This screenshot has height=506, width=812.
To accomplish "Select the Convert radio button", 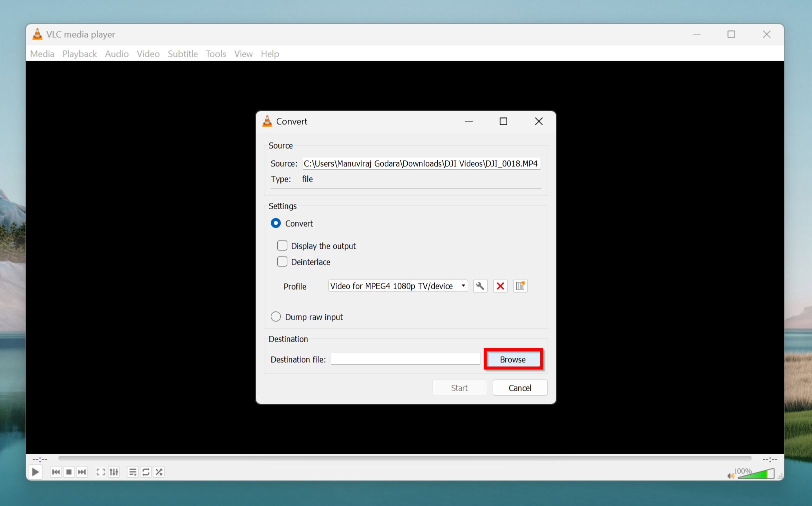I will [x=276, y=223].
